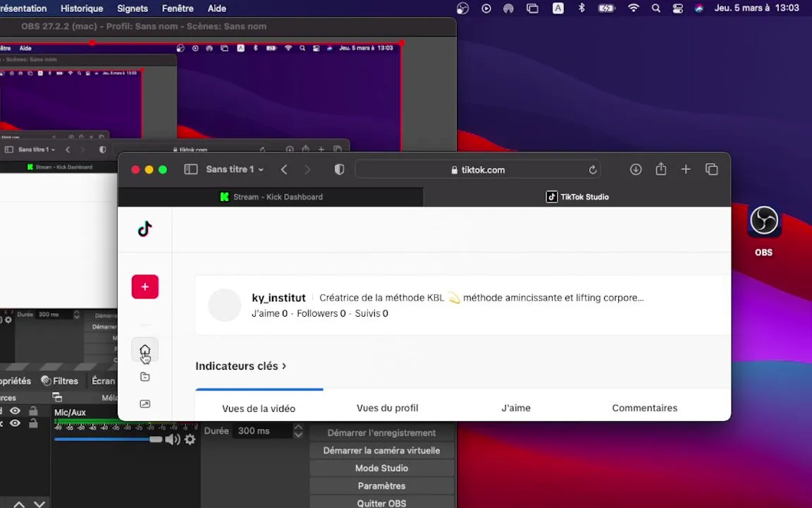812x508 pixels.
Task: Open the Signets menu
Action: click(x=133, y=8)
